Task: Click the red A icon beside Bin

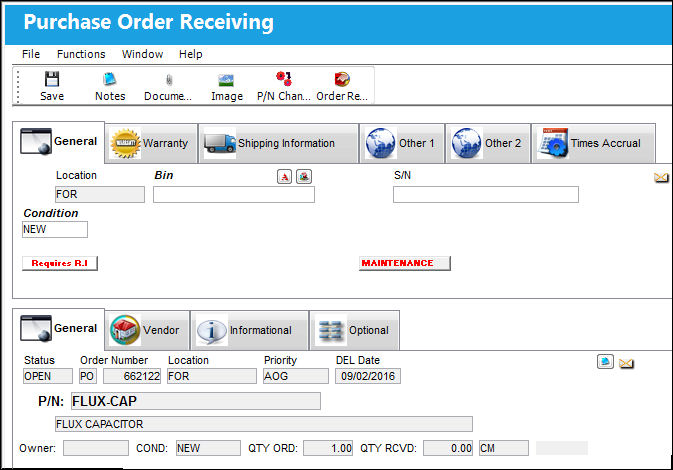Action: click(284, 176)
